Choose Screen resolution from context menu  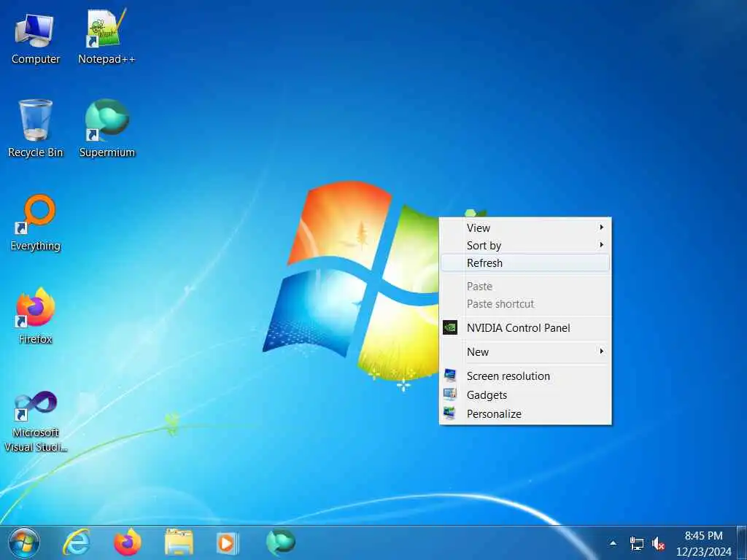[525, 376]
